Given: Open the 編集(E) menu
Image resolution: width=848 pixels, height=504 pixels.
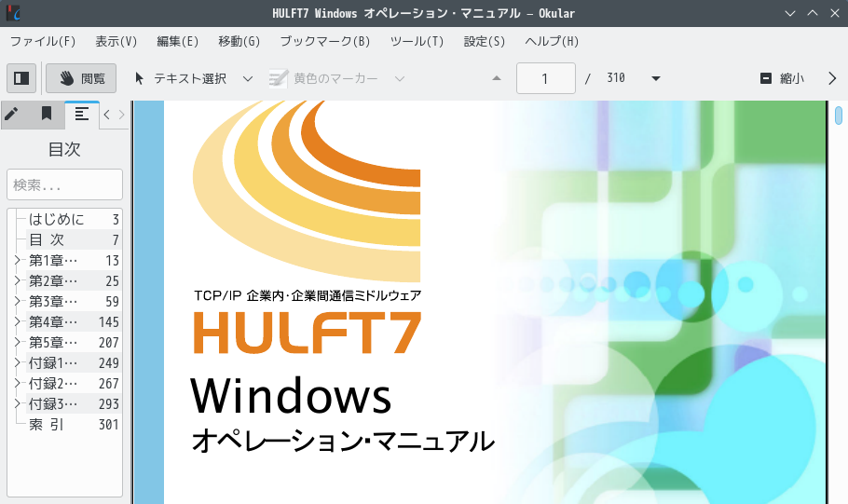Looking at the screenshot, I should tap(177, 42).
